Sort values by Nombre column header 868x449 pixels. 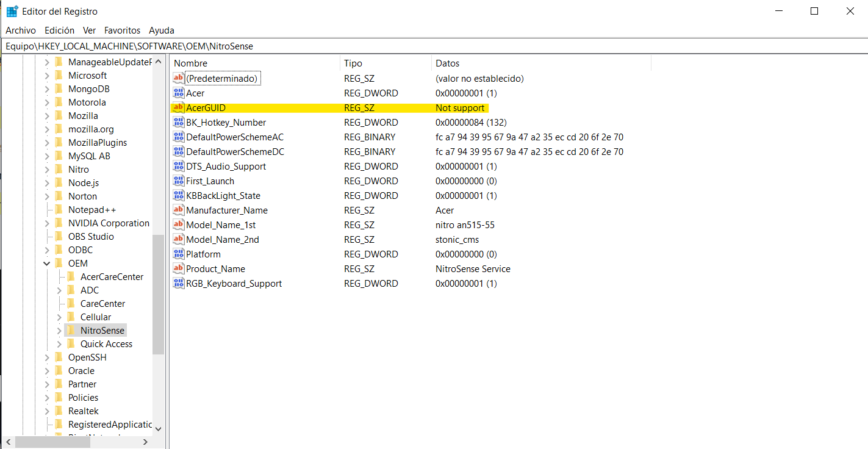[x=255, y=63]
